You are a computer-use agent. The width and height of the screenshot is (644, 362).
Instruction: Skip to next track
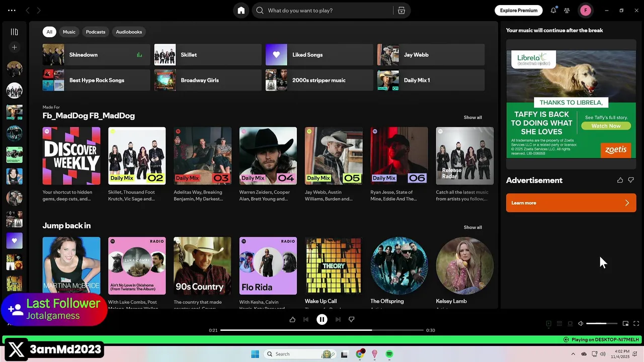pyautogui.click(x=338, y=319)
